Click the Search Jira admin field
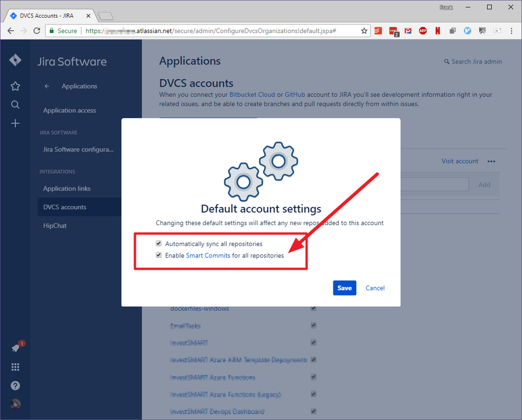Screen dimensions: 522x420 473,62
